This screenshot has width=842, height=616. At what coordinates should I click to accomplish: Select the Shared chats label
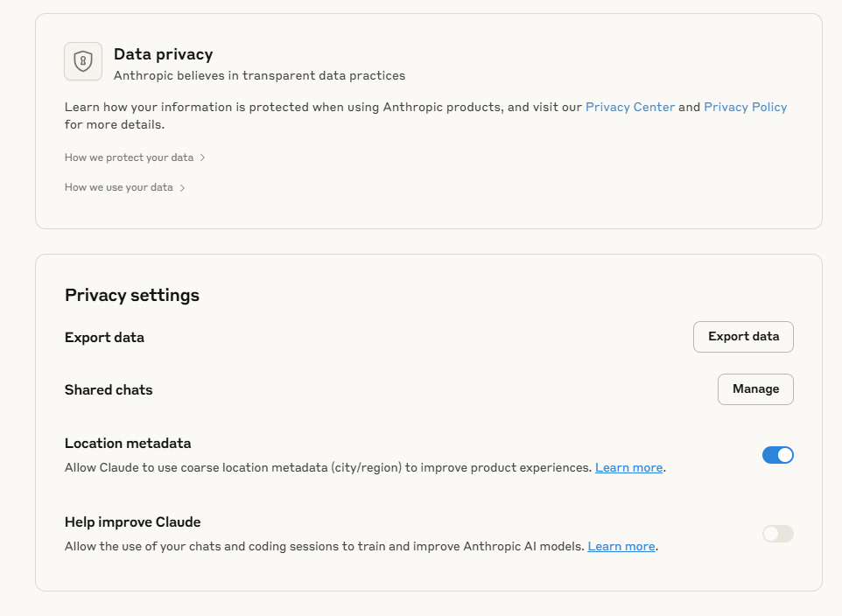[x=109, y=390]
